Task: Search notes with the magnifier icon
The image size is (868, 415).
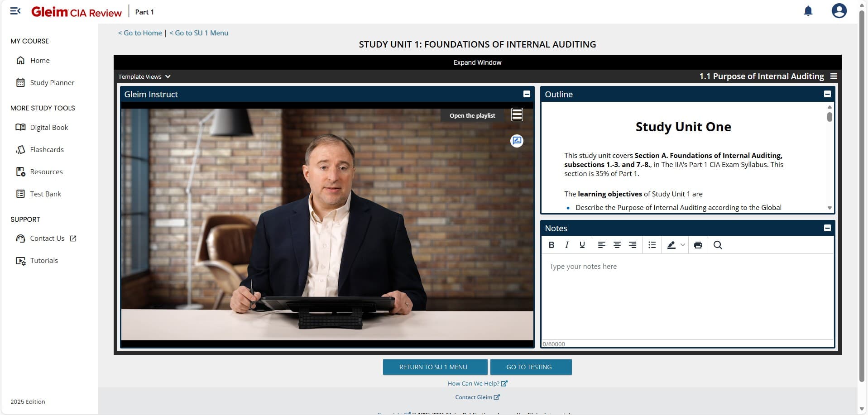Action: (x=717, y=245)
